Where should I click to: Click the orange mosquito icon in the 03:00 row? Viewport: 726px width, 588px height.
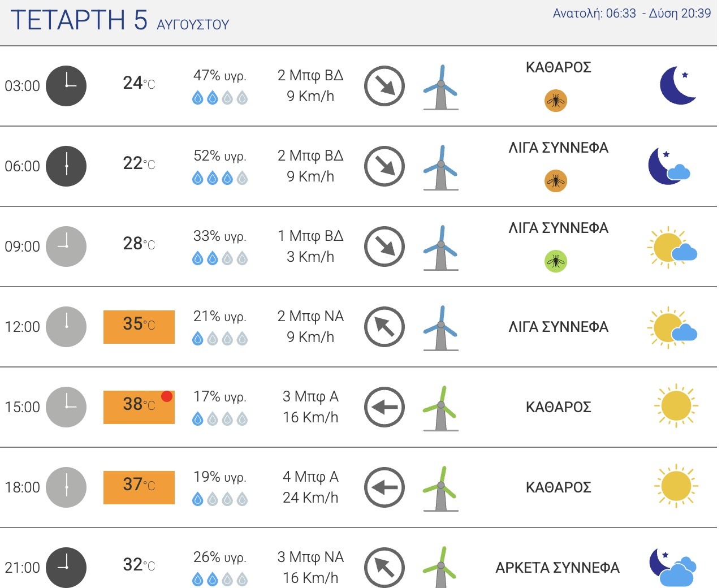556,101
